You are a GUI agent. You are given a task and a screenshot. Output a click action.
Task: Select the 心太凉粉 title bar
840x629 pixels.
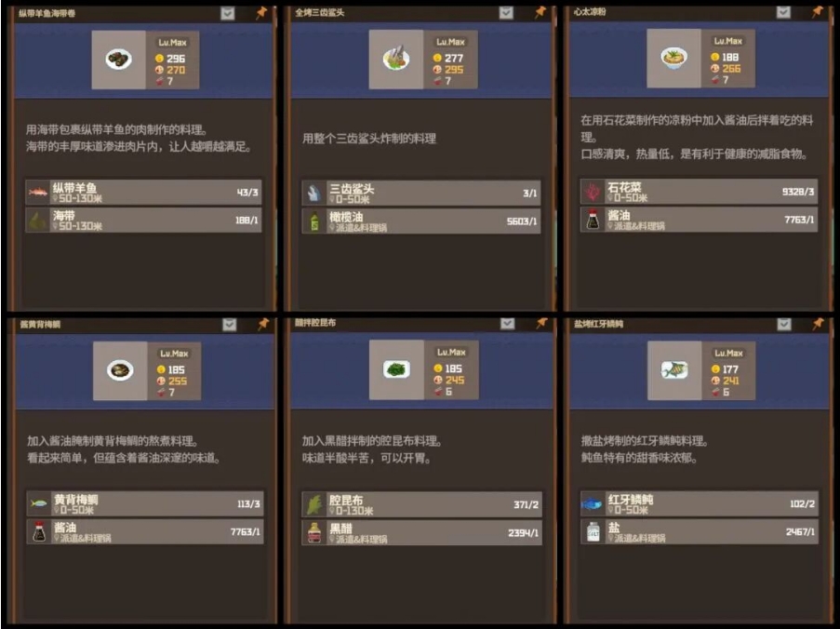[x=700, y=12]
